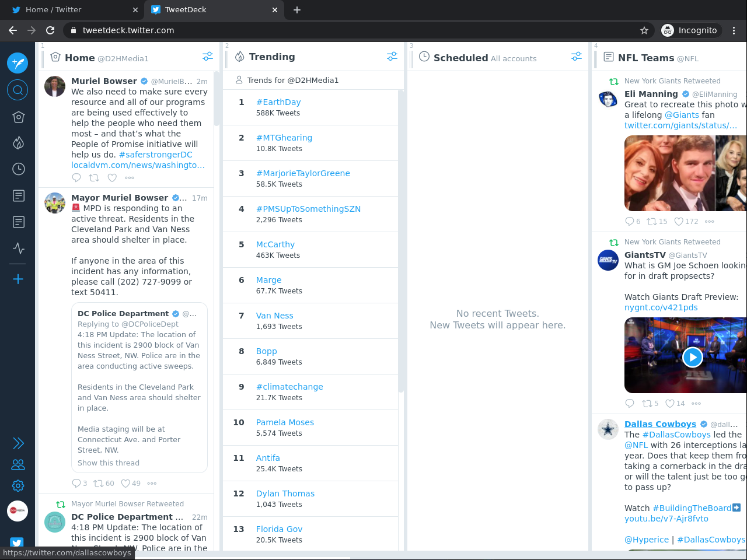Open Home column options slider icon
The height and width of the screenshot is (560, 747).
point(208,57)
